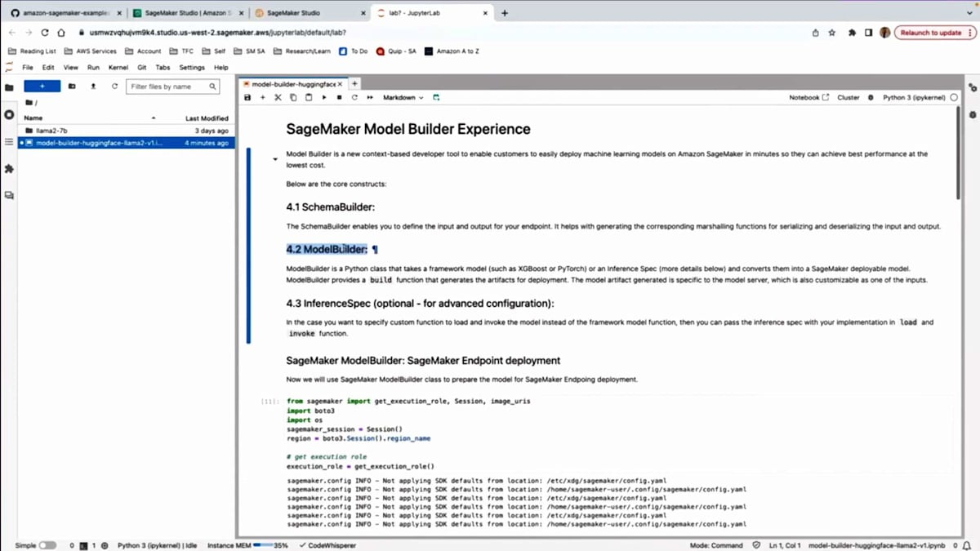Open the Git menu
Image resolution: width=980 pixels, height=551 pixels.
coord(141,68)
